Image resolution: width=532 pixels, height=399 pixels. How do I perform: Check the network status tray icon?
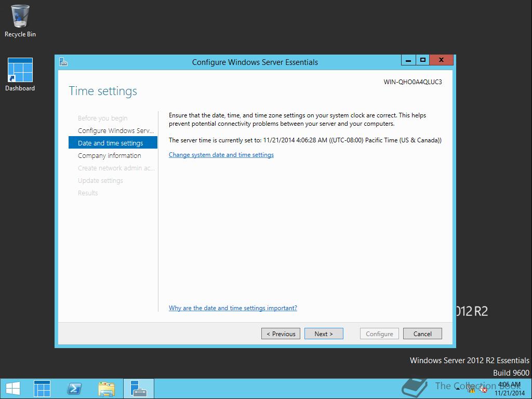(471, 389)
